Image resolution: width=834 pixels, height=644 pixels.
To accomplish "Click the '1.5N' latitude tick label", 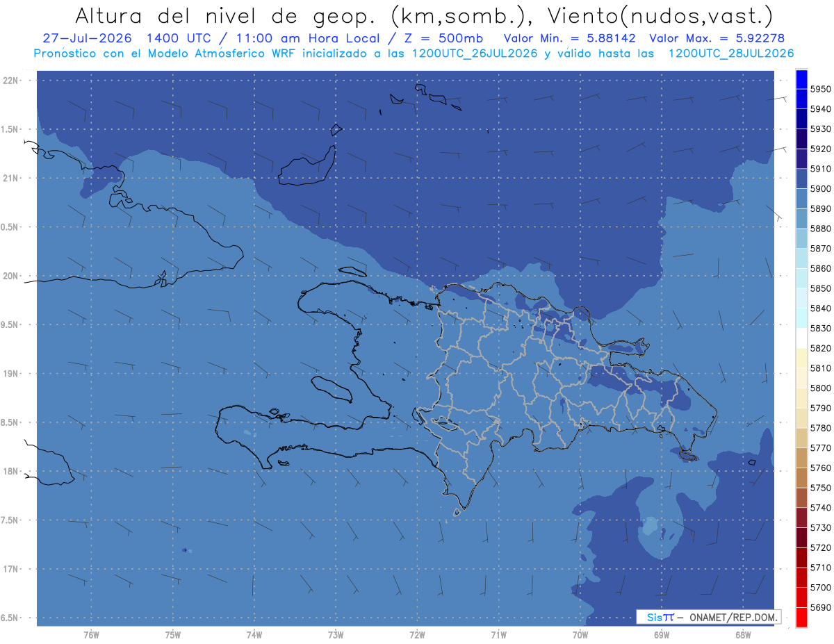I will point(10,129).
